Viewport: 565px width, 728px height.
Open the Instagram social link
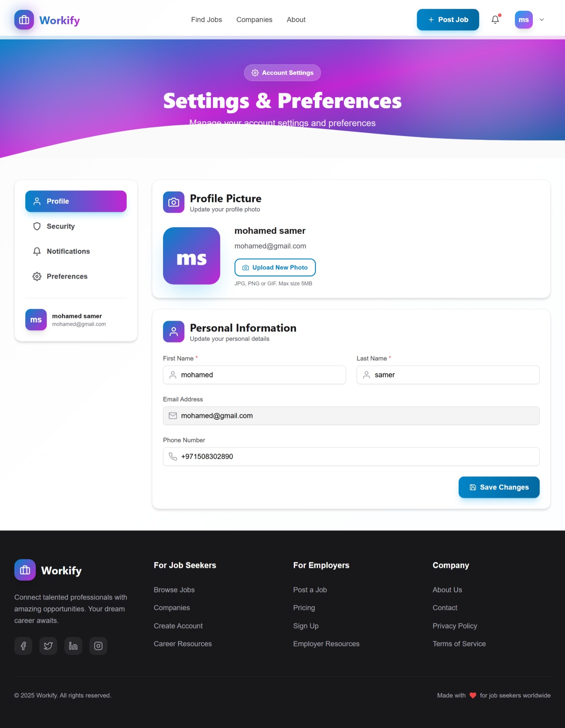point(98,646)
